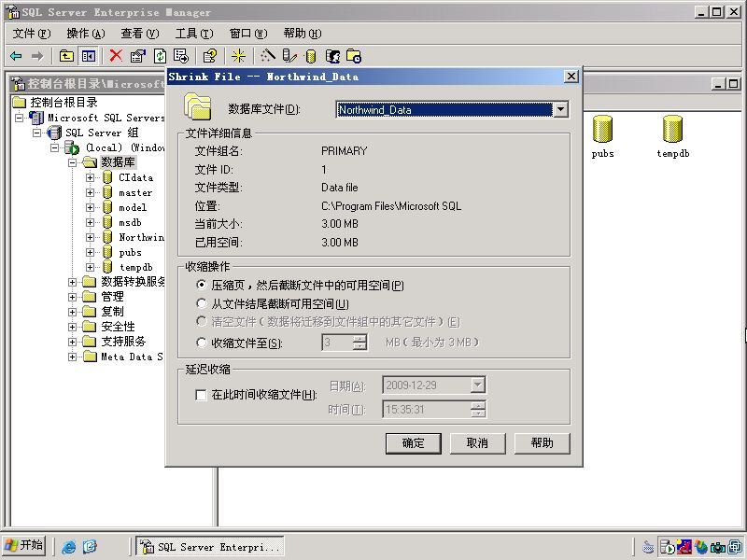
Task: Open Properties from the toolbar icon
Action: [137, 56]
